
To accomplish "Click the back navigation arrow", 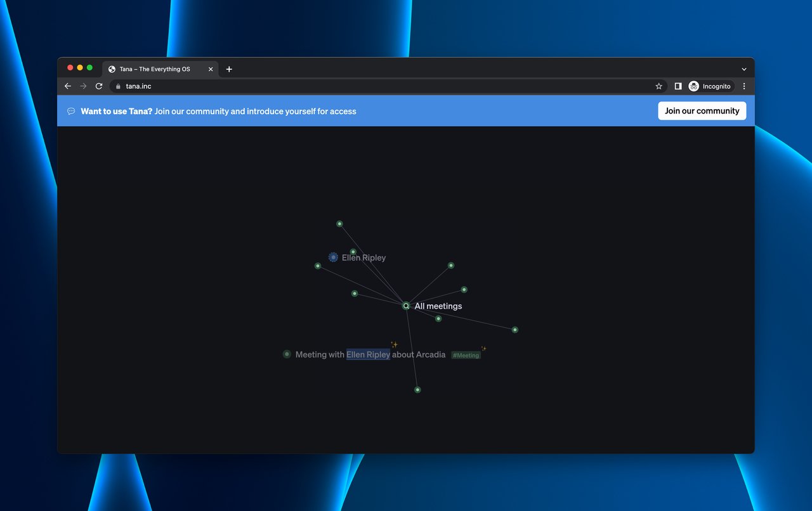I will click(x=68, y=86).
